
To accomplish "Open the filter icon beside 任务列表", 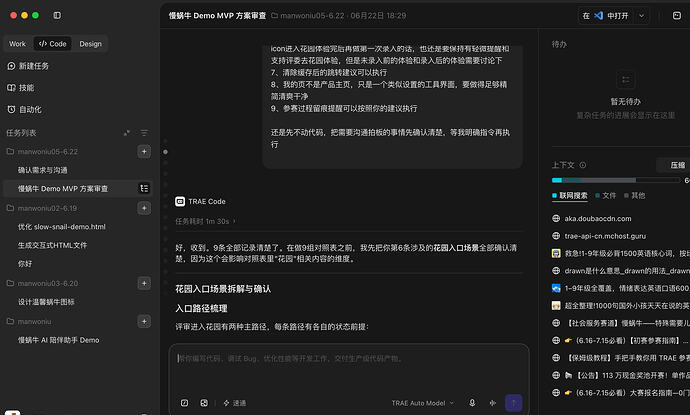I will pyautogui.click(x=144, y=132).
